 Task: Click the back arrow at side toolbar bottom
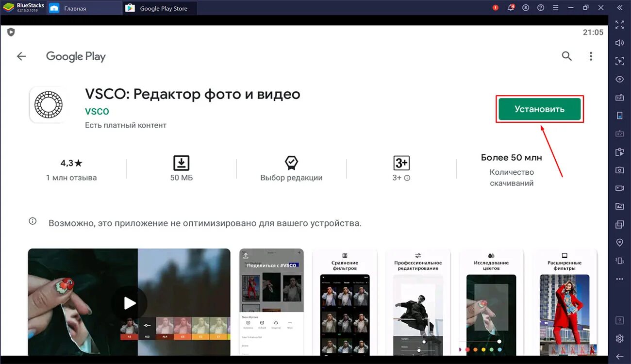(619, 356)
